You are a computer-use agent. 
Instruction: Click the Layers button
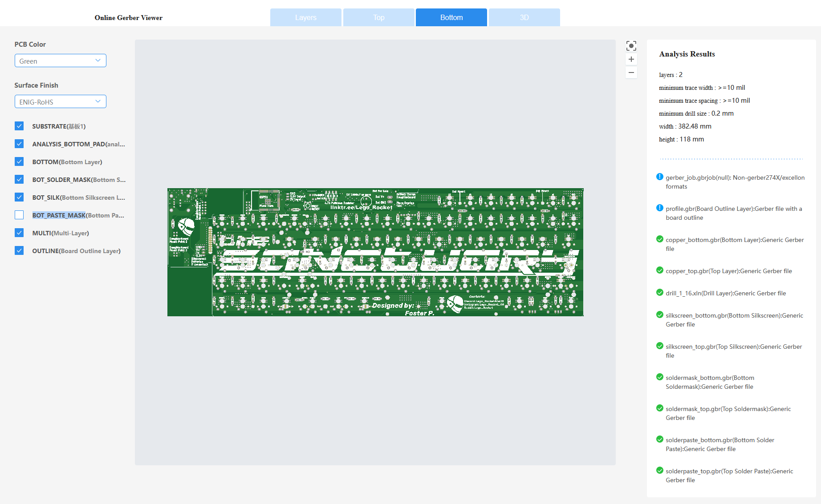click(x=305, y=17)
